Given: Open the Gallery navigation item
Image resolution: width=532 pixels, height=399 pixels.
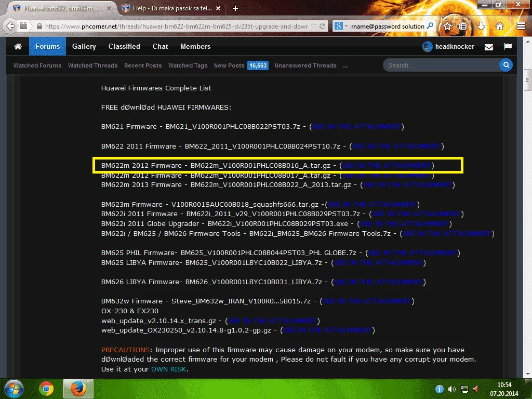Looking at the screenshot, I should (x=84, y=46).
